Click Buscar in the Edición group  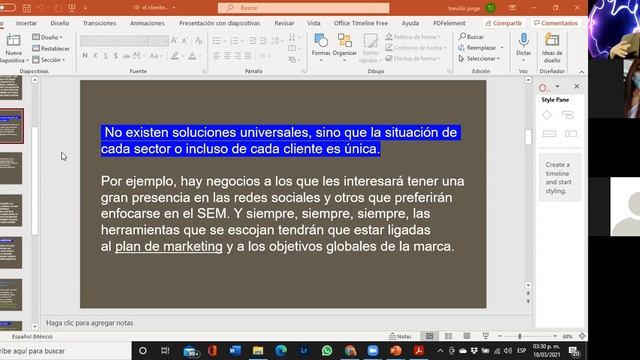[471, 37]
